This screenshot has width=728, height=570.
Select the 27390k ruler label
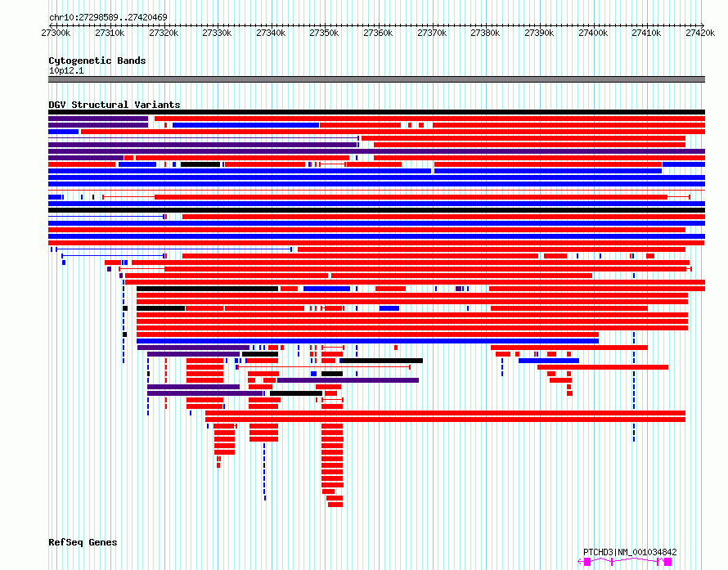pos(539,33)
